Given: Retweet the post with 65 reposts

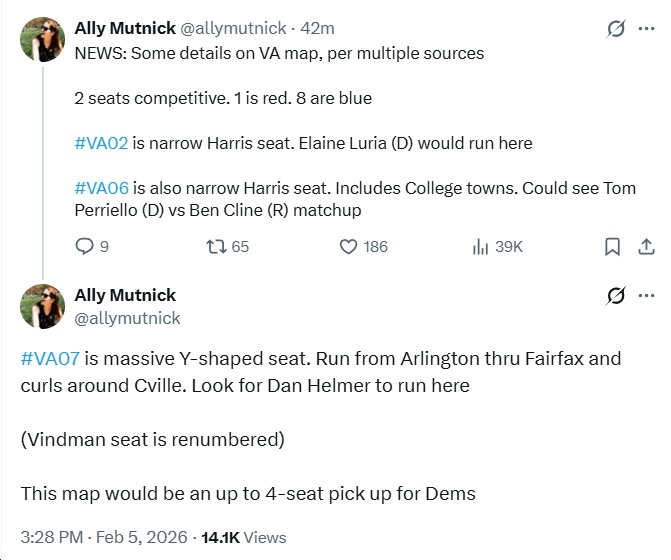Looking at the screenshot, I should (x=215, y=246).
